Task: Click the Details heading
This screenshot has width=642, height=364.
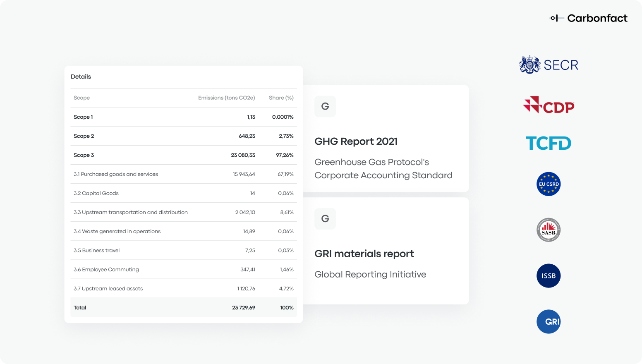Action: [x=81, y=77]
